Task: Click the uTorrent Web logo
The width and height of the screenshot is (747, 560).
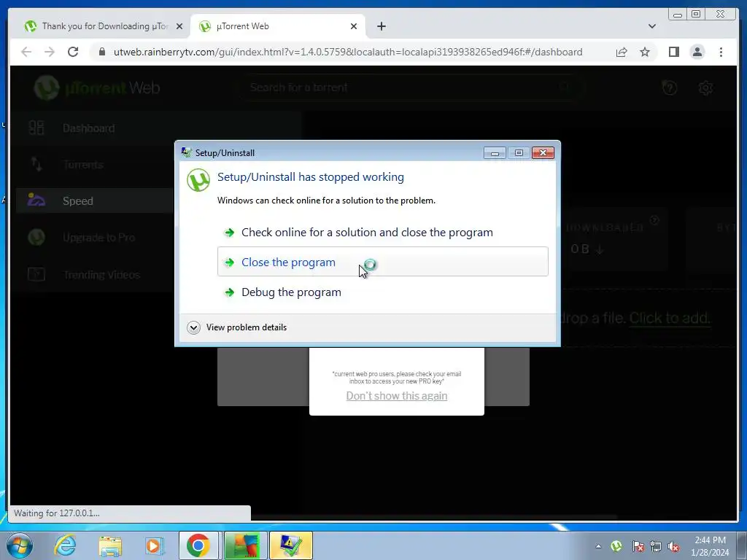Action: (x=97, y=87)
